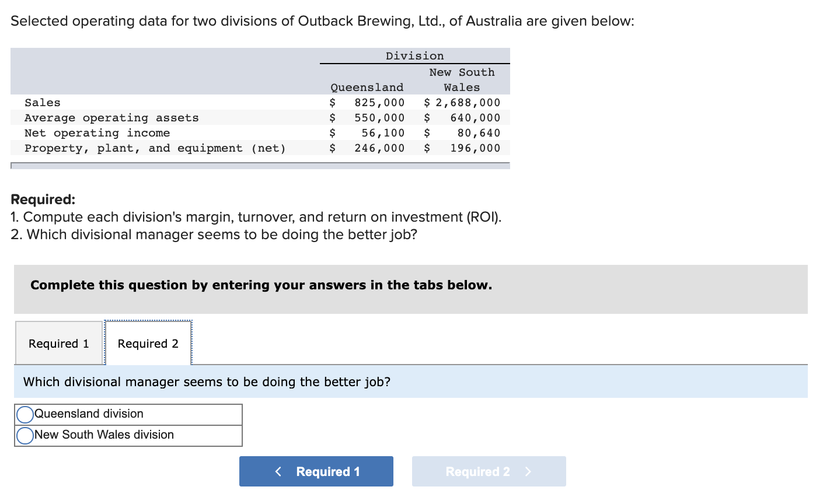
Task: Click the Required: heading
Action: click(x=43, y=199)
